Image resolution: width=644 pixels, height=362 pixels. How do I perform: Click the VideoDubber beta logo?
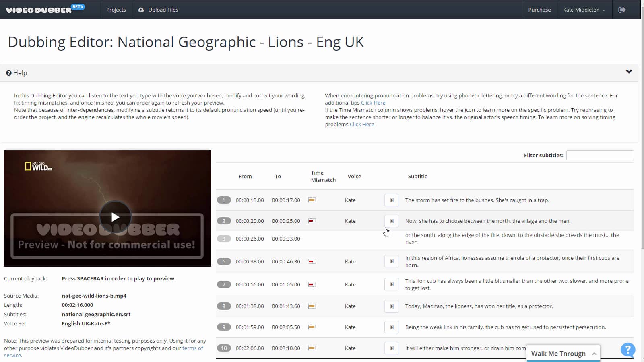click(45, 9)
